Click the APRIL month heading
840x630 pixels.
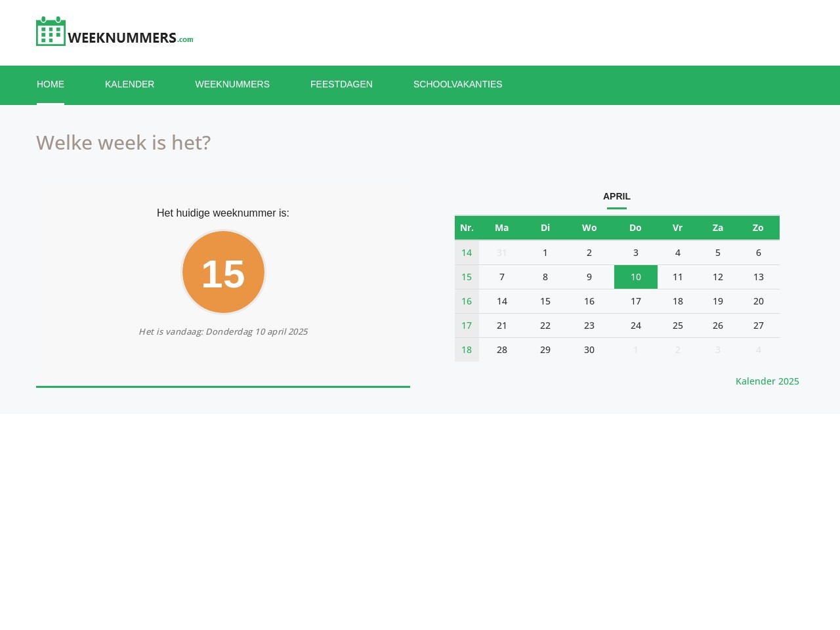pos(617,196)
